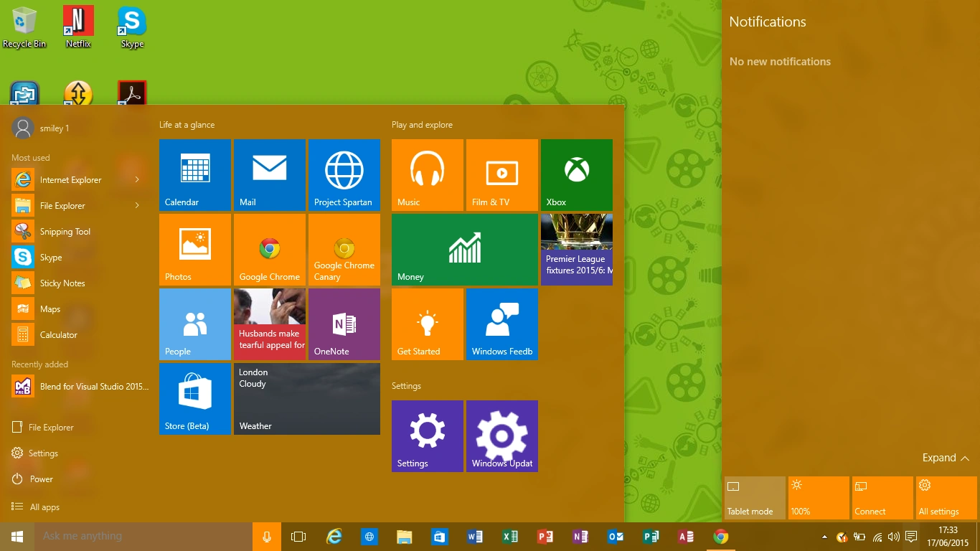The height and width of the screenshot is (551, 980).
Task: Open the Windows Update tile
Action: click(502, 436)
